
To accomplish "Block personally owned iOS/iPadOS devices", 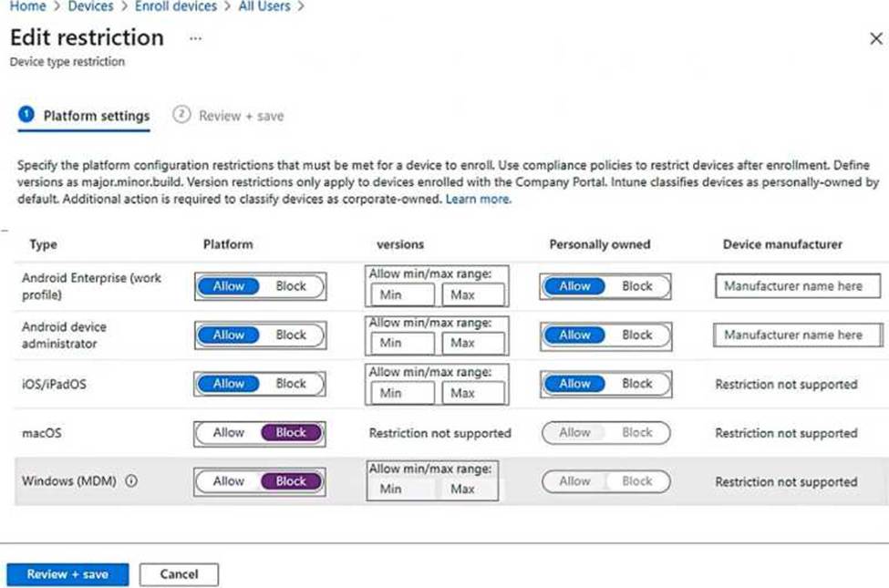I will (636, 384).
